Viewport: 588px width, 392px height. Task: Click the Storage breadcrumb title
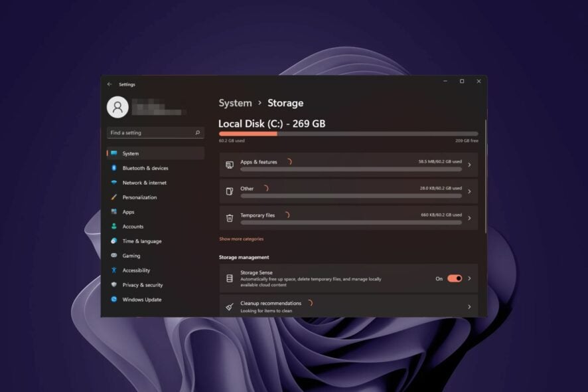tap(285, 103)
